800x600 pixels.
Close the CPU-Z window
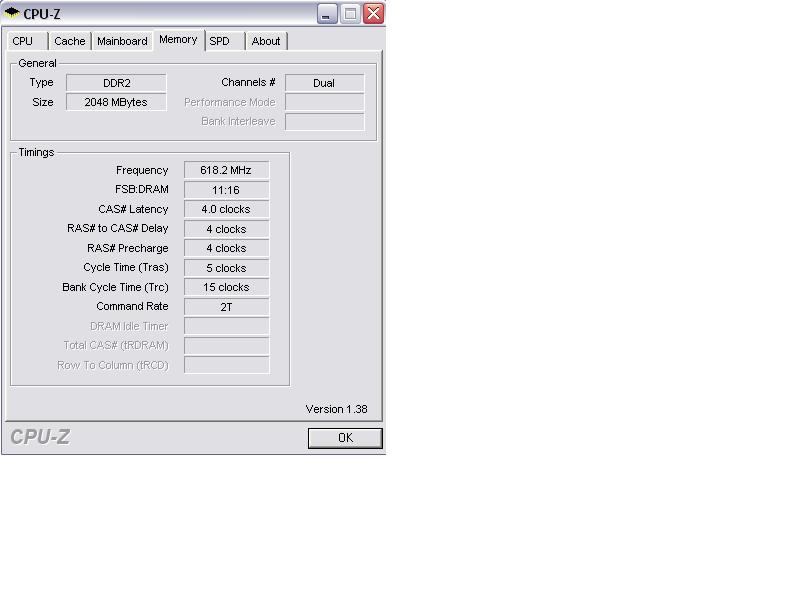tap(373, 14)
